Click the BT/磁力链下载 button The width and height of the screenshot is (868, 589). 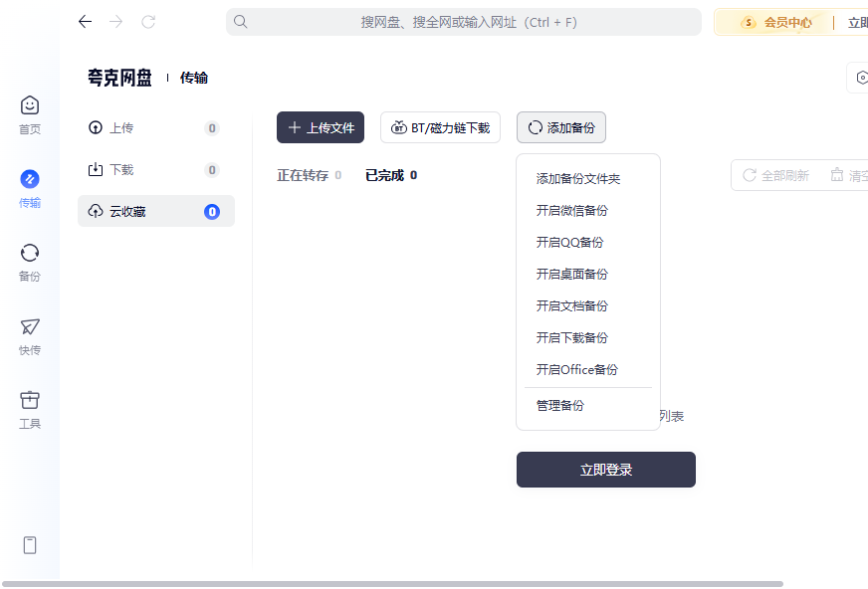441,127
